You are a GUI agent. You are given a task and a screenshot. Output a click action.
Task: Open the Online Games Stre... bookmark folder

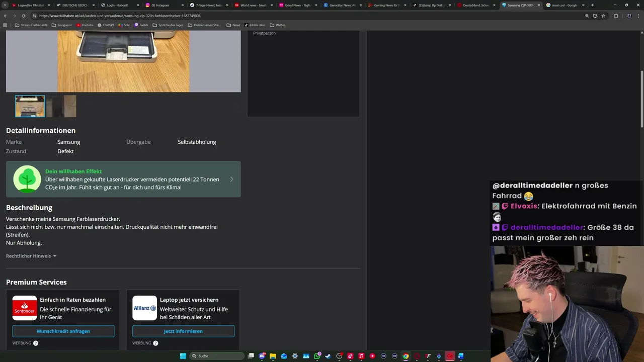(204, 25)
